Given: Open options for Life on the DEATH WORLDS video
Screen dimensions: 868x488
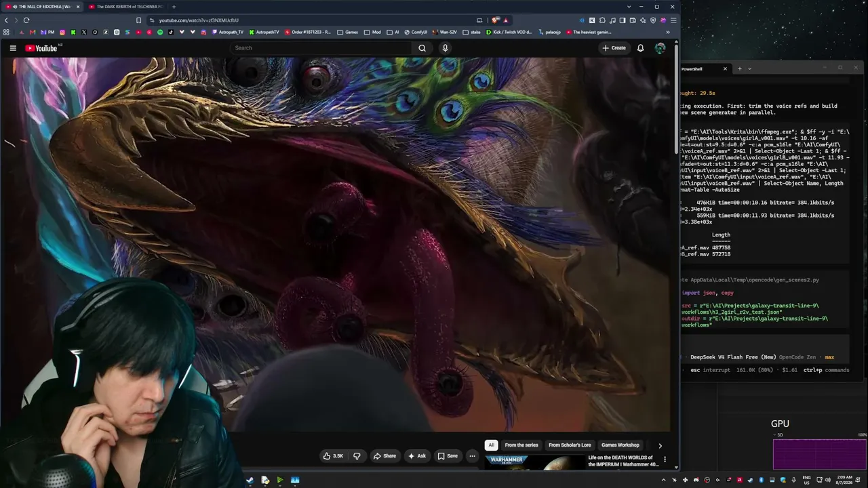Looking at the screenshot, I should 665,460.
